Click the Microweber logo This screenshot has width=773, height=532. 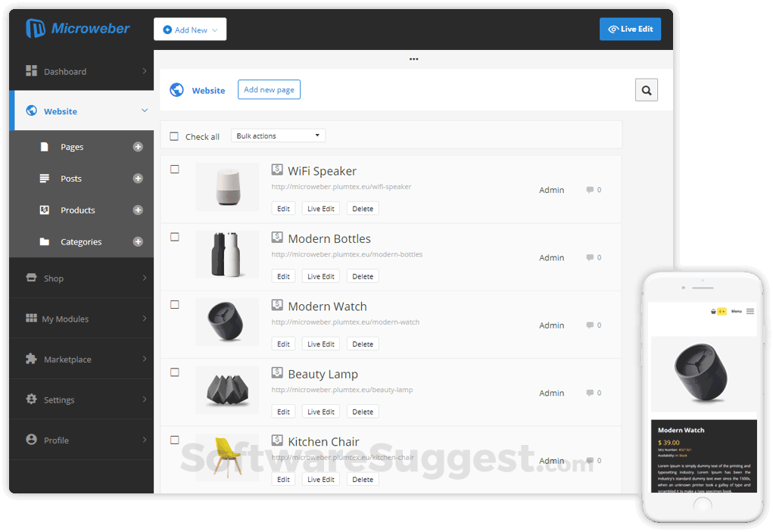tap(76, 29)
